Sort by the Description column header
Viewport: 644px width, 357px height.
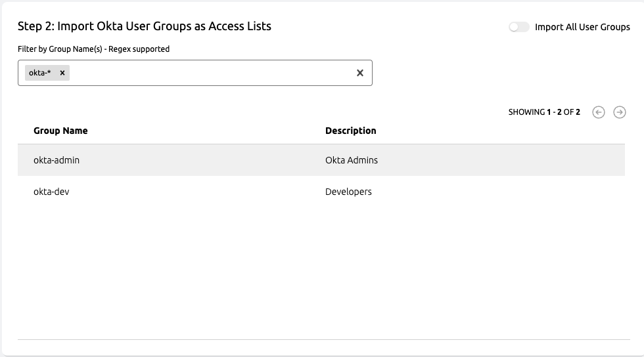pyautogui.click(x=350, y=131)
